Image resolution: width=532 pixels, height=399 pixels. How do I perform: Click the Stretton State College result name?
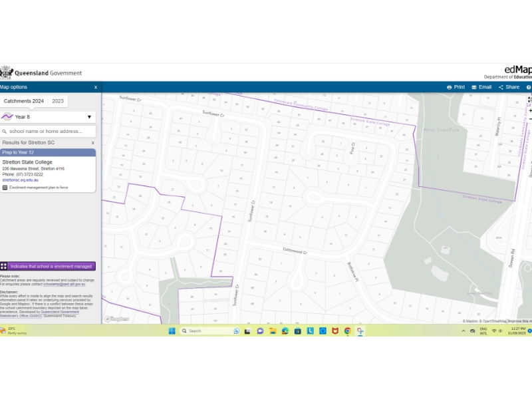(28, 162)
